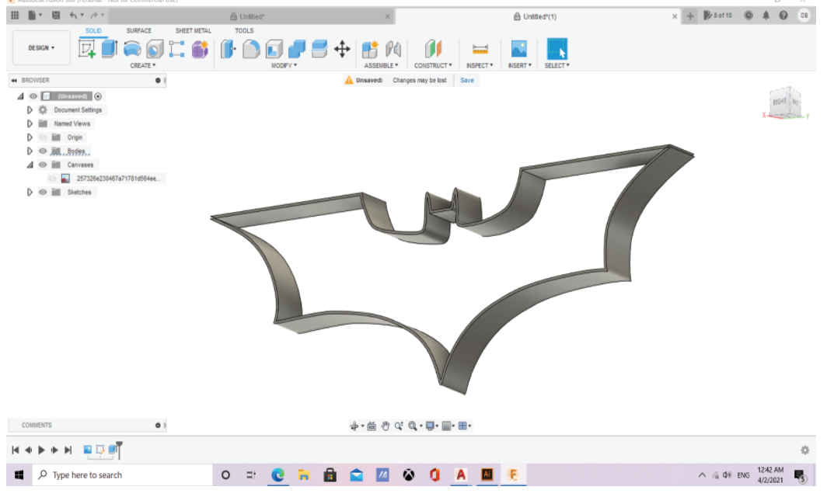Open the CONSTRUCT dropdown menu

[433, 66]
